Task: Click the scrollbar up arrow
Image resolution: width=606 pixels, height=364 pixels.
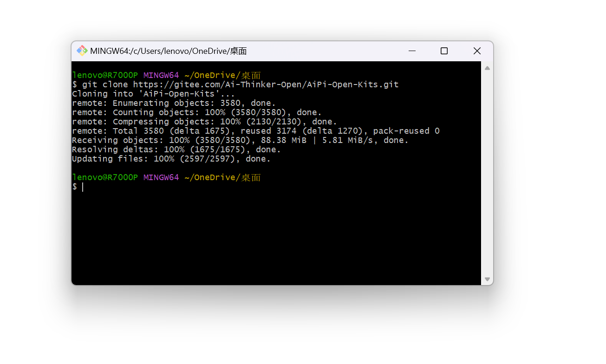Action: coord(487,68)
